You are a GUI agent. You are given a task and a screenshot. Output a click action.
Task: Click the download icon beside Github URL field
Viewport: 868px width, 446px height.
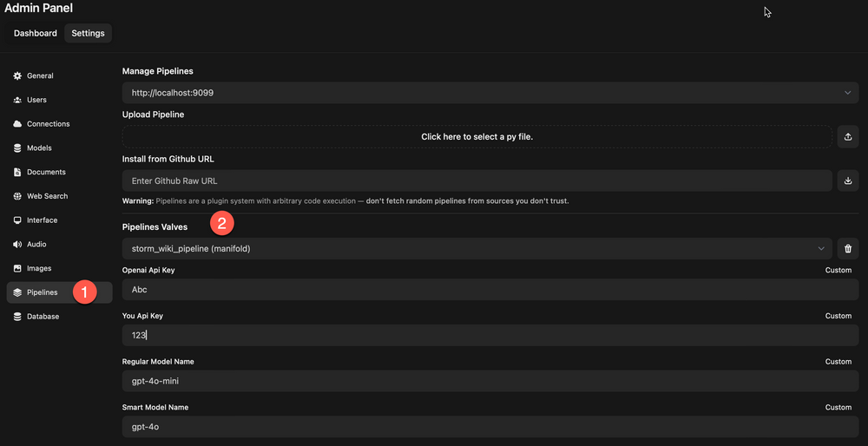[848, 181]
